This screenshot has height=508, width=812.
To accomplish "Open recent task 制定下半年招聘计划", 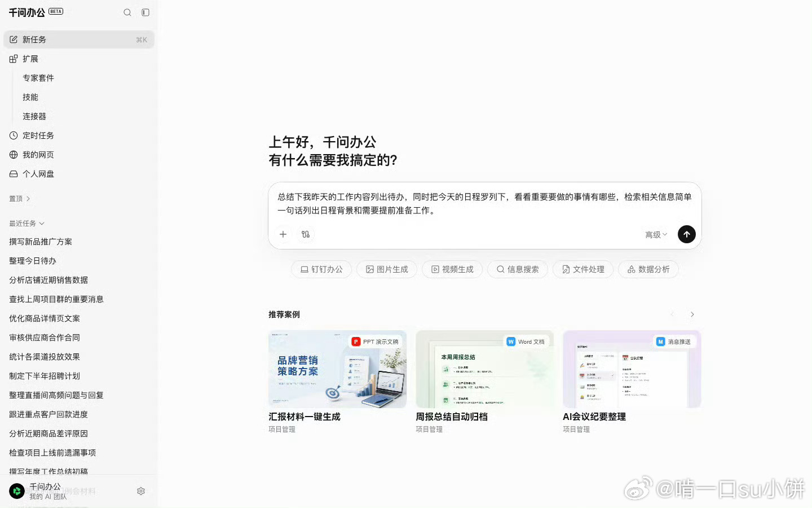I will tap(45, 376).
